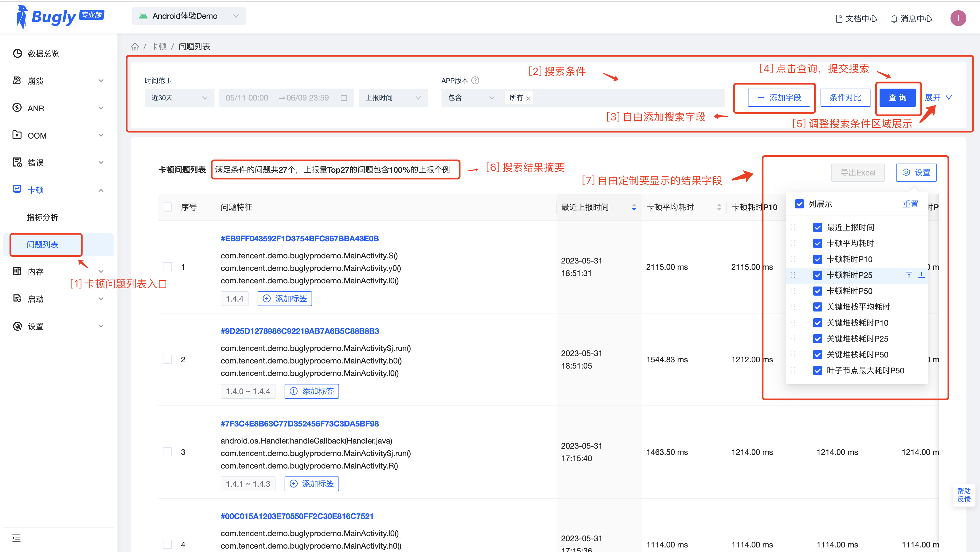Open the 数据总览 overview icon

(17, 54)
